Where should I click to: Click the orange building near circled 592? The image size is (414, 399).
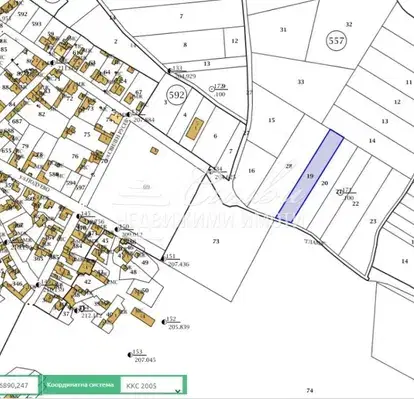[195, 128]
